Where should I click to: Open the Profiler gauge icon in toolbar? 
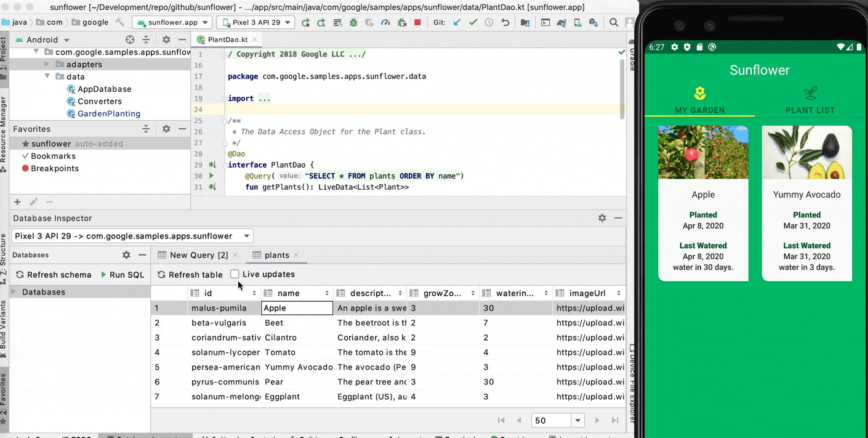[x=385, y=23]
